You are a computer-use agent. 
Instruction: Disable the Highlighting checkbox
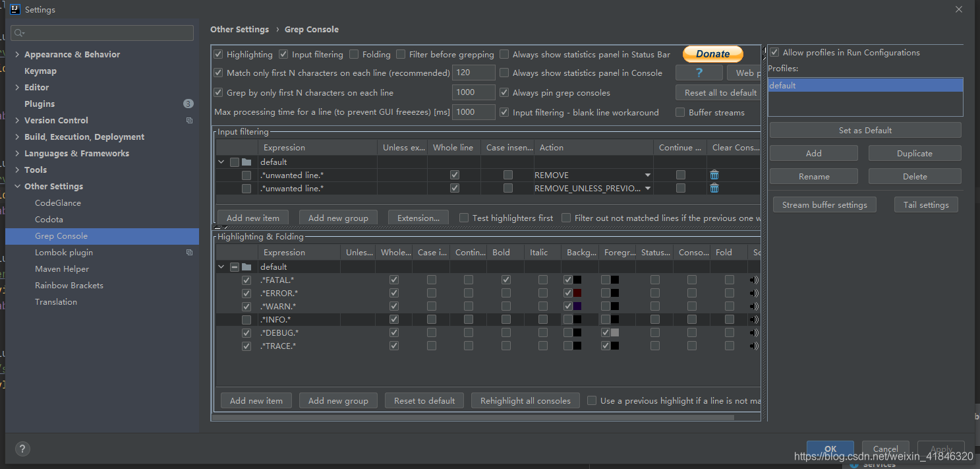point(219,54)
